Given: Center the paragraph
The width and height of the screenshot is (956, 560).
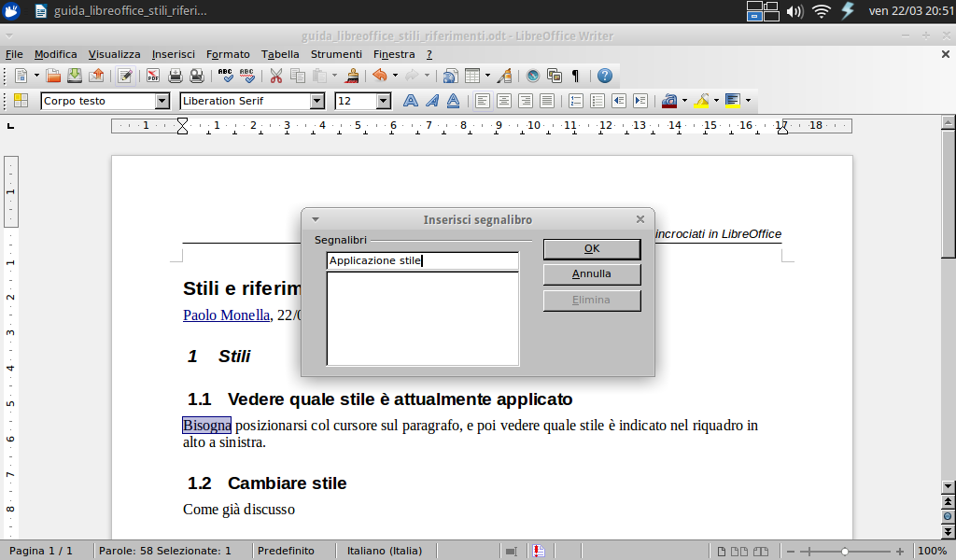Looking at the screenshot, I should click(503, 101).
